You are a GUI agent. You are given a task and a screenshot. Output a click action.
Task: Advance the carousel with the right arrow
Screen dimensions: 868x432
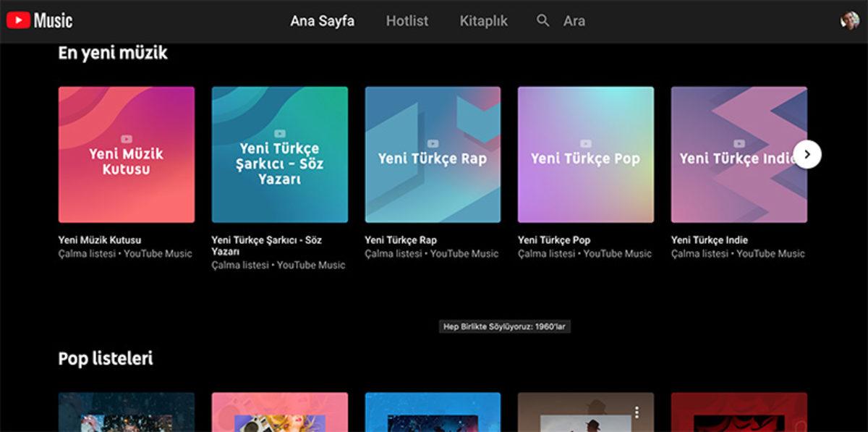coord(808,154)
